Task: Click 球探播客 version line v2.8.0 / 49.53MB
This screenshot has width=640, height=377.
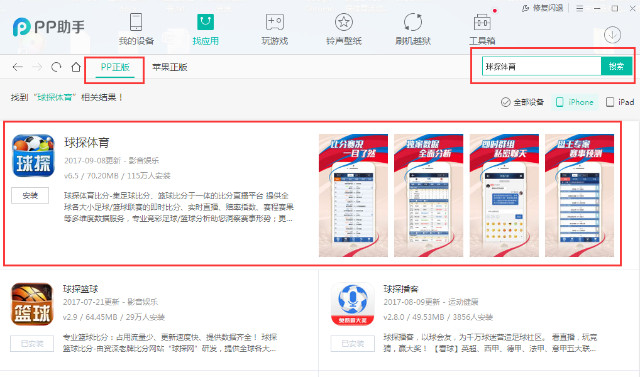Action: [x=438, y=317]
